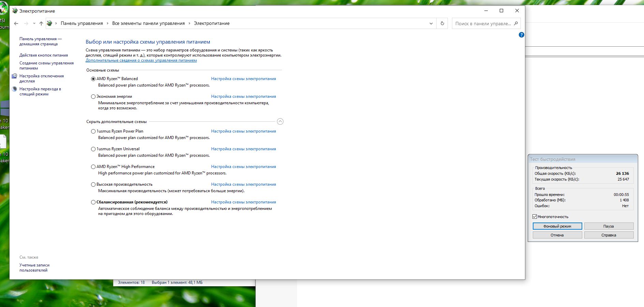Click current speed value 25 647
The height and width of the screenshot is (307, 644).
623,179
